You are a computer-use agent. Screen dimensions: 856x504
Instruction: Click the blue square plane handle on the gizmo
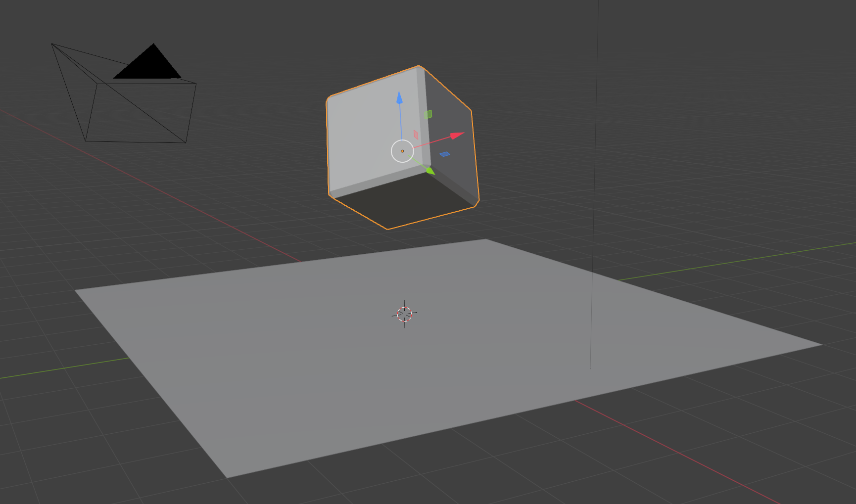(445, 154)
